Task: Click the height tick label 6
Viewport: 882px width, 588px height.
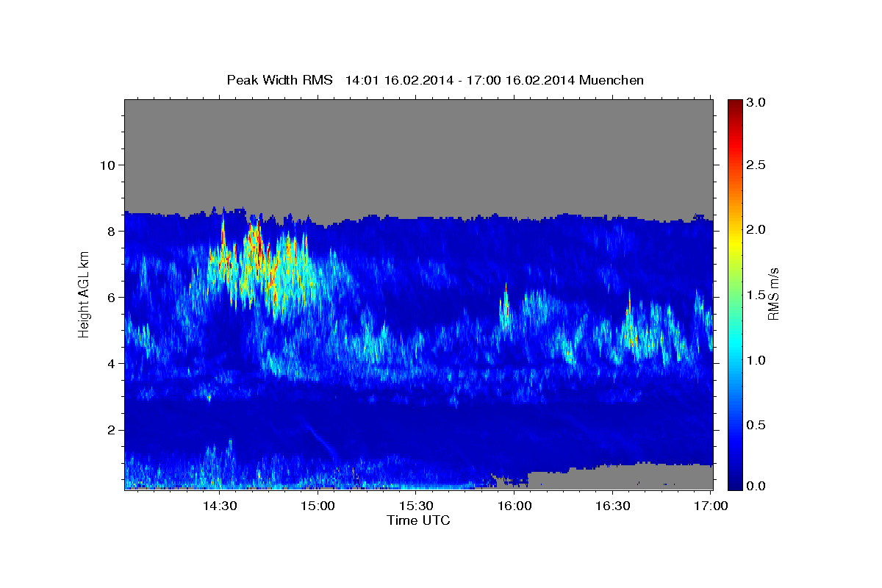Action: (x=110, y=297)
